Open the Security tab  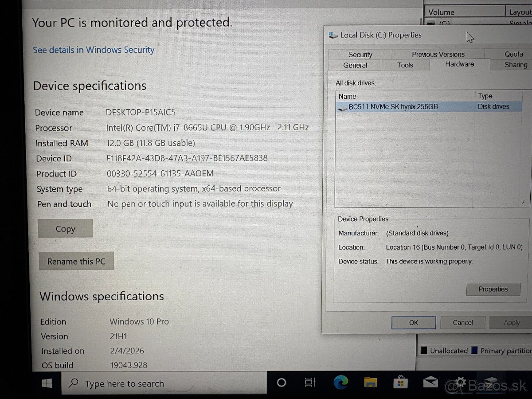click(x=360, y=54)
